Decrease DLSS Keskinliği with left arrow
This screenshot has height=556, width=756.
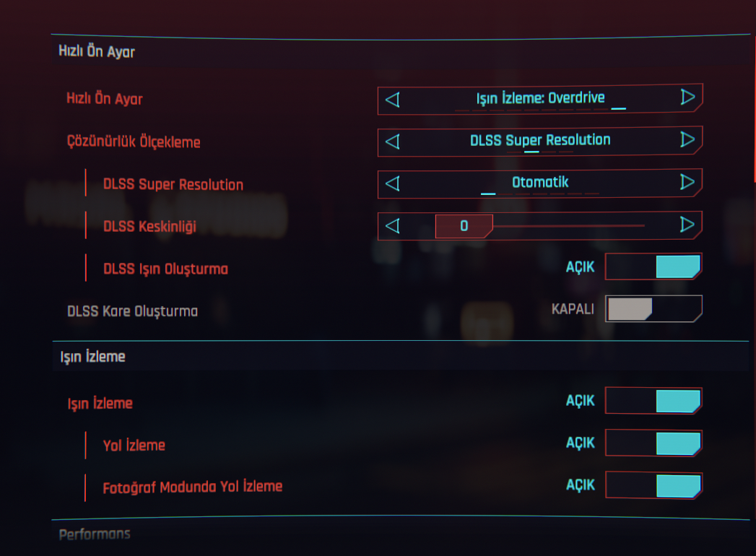(x=393, y=226)
